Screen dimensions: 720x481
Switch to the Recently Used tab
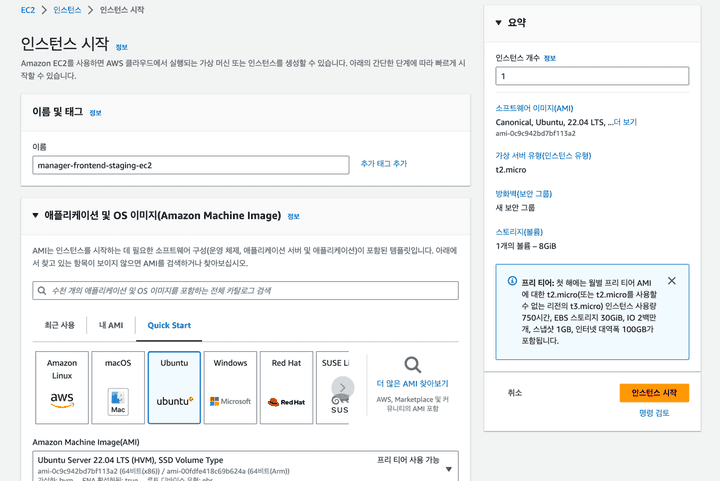[x=59, y=325]
